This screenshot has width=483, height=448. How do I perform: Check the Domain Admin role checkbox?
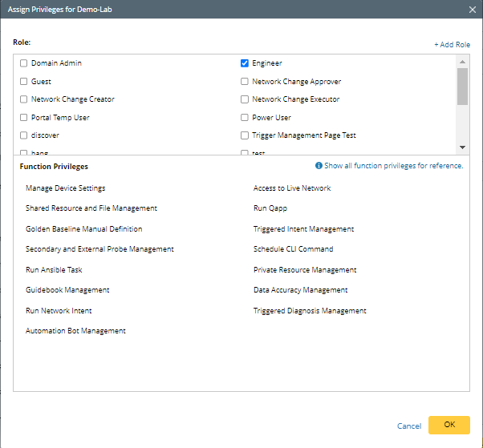click(x=24, y=63)
